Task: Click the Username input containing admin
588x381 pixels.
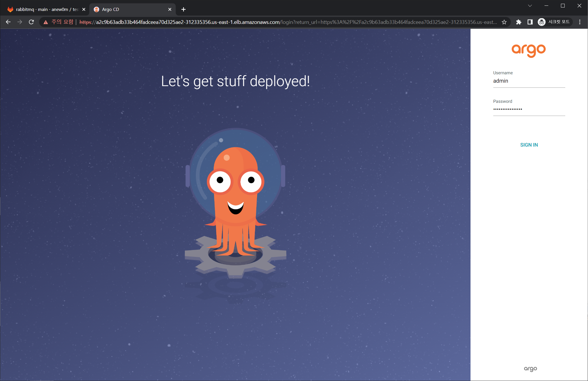Action: (x=529, y=81)
